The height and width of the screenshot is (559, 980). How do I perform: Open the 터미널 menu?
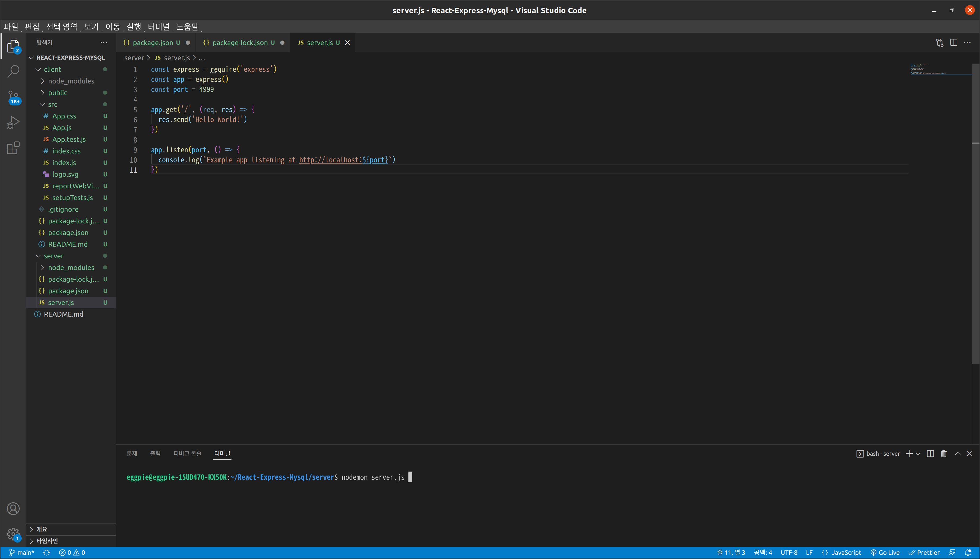159,26
